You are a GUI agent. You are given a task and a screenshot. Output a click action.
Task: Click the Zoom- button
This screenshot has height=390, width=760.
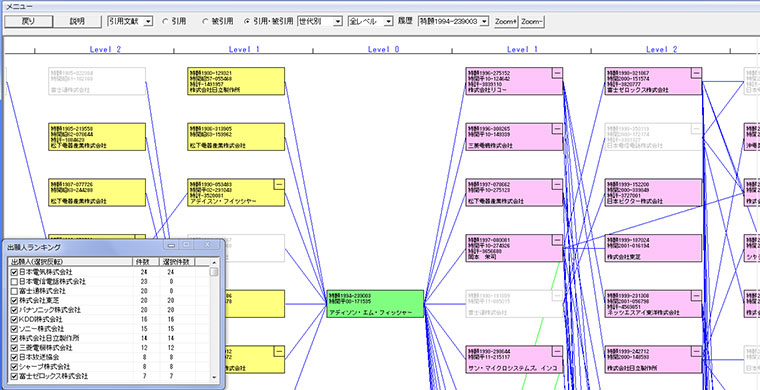coord(532,22)
